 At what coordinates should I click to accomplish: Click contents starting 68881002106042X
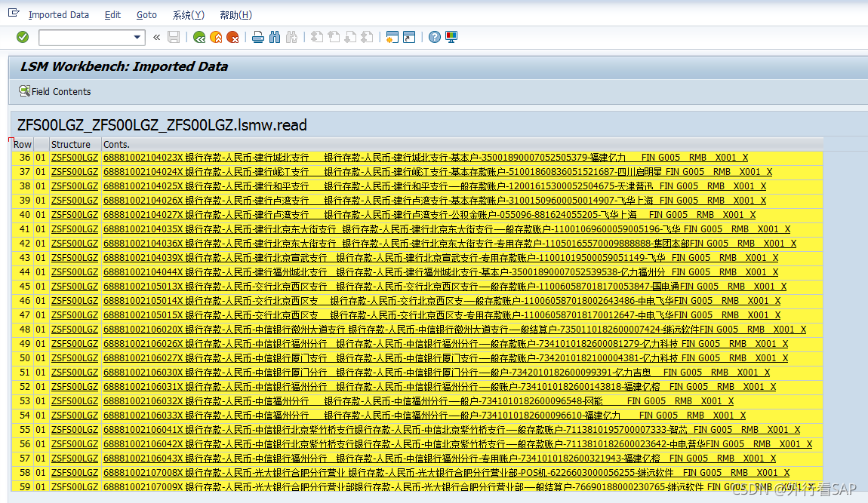point(458,444)
